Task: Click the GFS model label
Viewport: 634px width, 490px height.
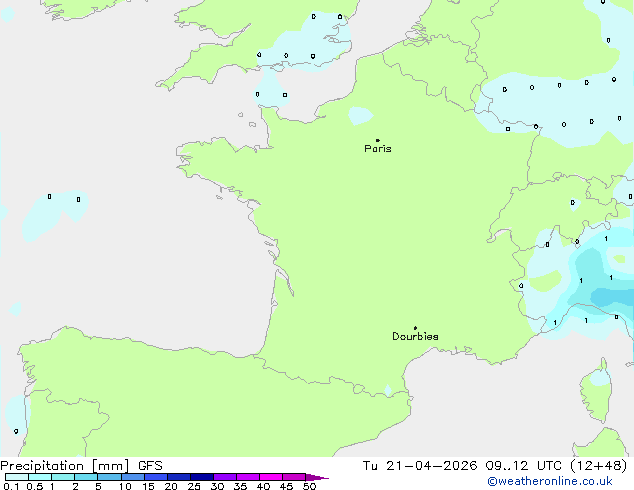Action: click(150, 465)
